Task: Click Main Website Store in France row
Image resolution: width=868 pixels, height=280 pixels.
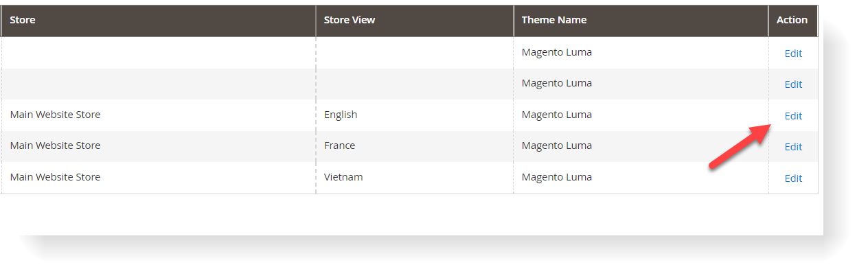Action: [55, 145]
